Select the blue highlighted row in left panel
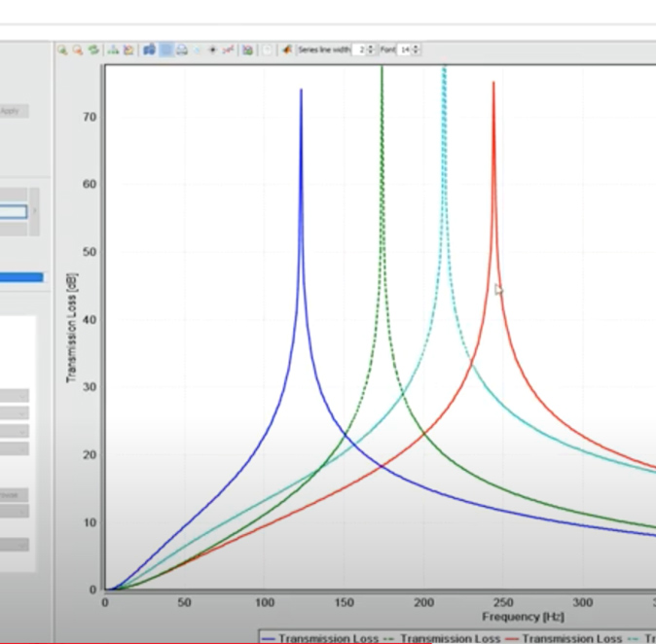This screenshot has width=656, height=644. tap(21, 277)
